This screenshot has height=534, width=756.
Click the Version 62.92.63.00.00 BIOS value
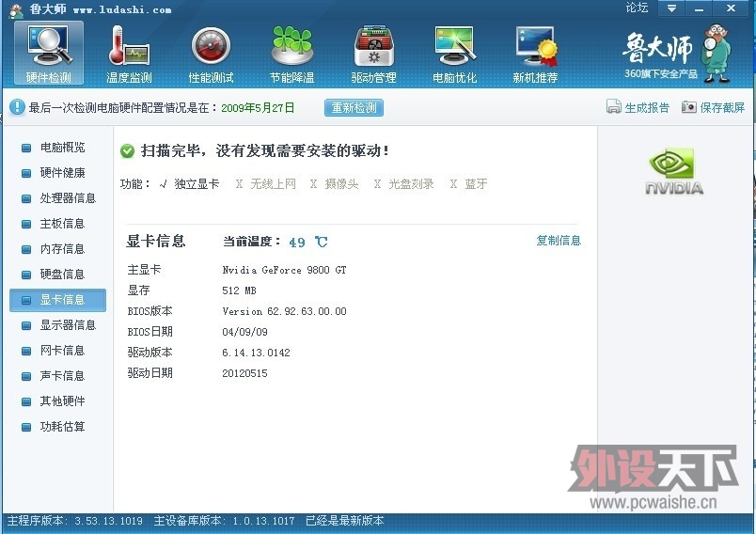coord(285,311)
